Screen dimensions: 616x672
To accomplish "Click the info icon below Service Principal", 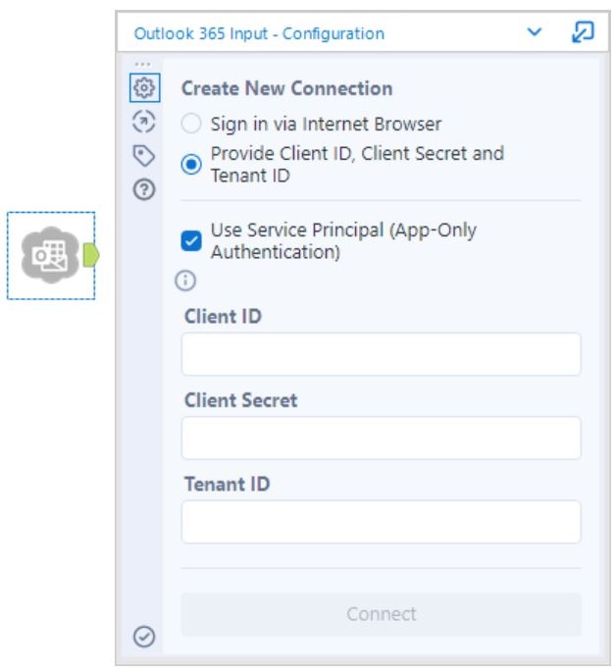I will [185, 281].
